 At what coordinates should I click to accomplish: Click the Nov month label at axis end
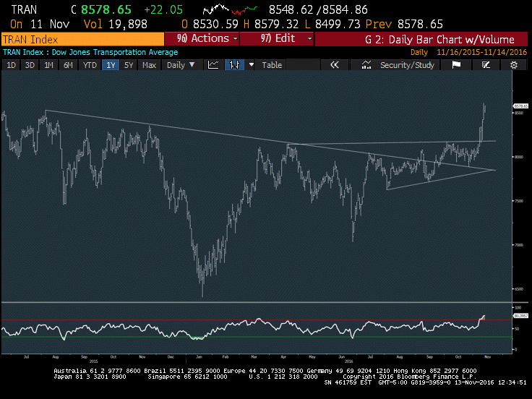488,357
